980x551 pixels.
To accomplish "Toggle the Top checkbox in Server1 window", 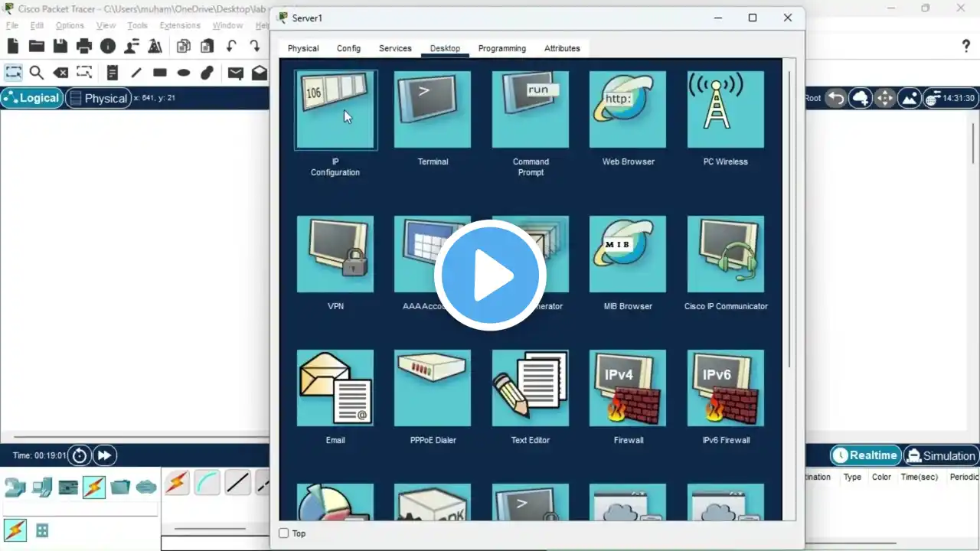I will click(284, 533).
